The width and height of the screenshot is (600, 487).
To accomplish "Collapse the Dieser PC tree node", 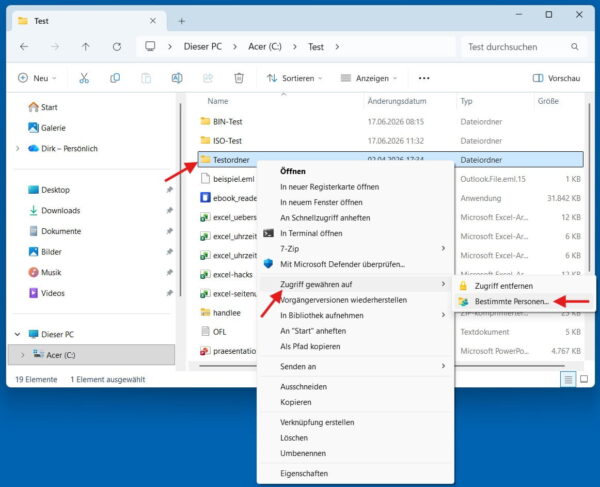I will coord(17,334).
